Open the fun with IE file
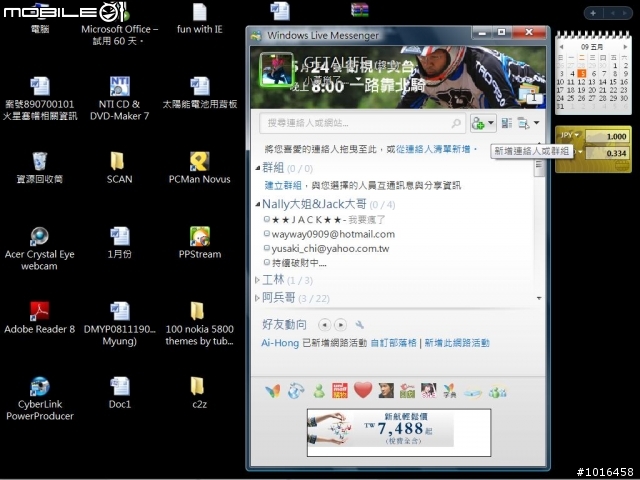The width and height of the screenshot is (640, 480). (200, 18)
